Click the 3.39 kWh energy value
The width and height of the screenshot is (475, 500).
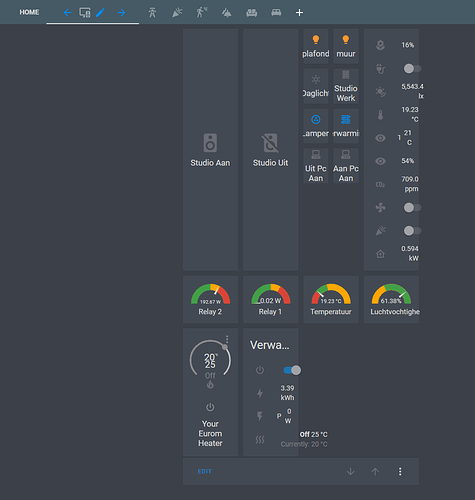click(287, 393)
